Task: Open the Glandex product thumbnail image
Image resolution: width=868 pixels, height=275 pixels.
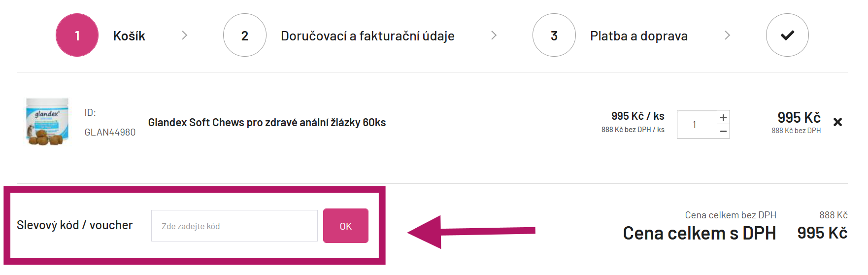Action: [x=47, y=122]
